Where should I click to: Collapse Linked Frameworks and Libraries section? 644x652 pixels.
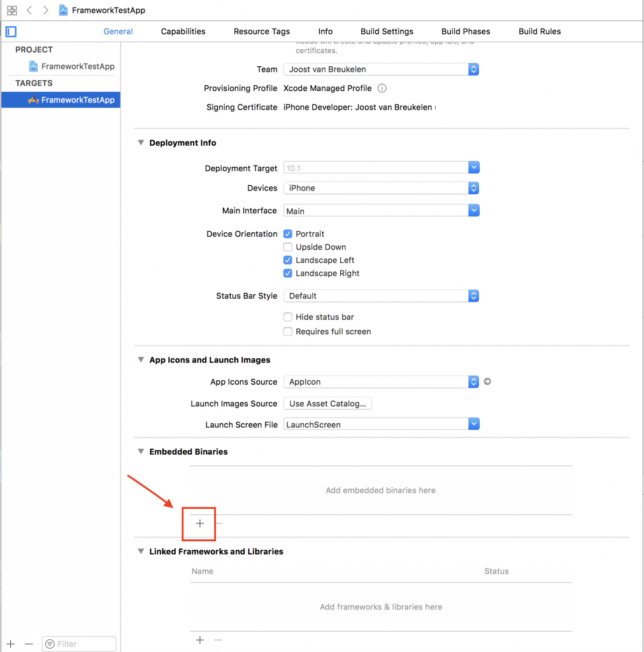pyautogui.click(x=141, y=551)
